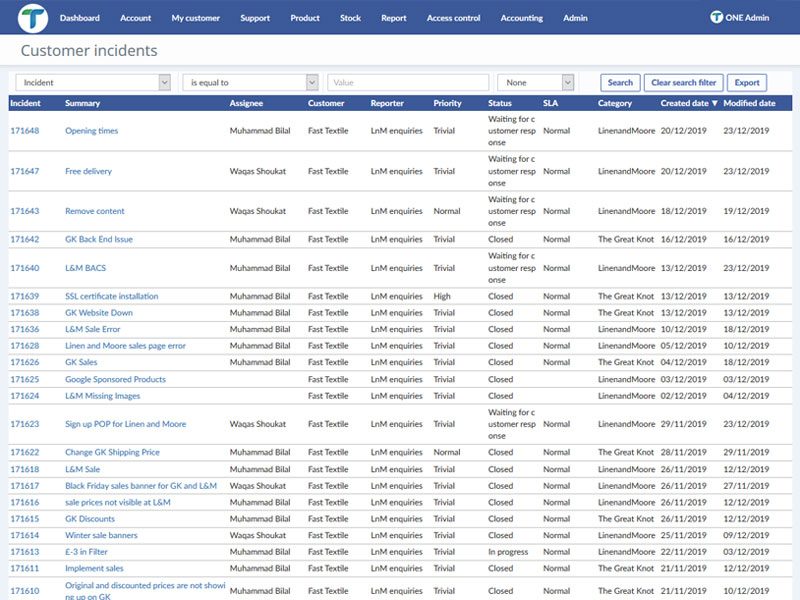This screenshot has height=600, width=800.
Task: Open incident 171648 link
Action: click(25, 131)
